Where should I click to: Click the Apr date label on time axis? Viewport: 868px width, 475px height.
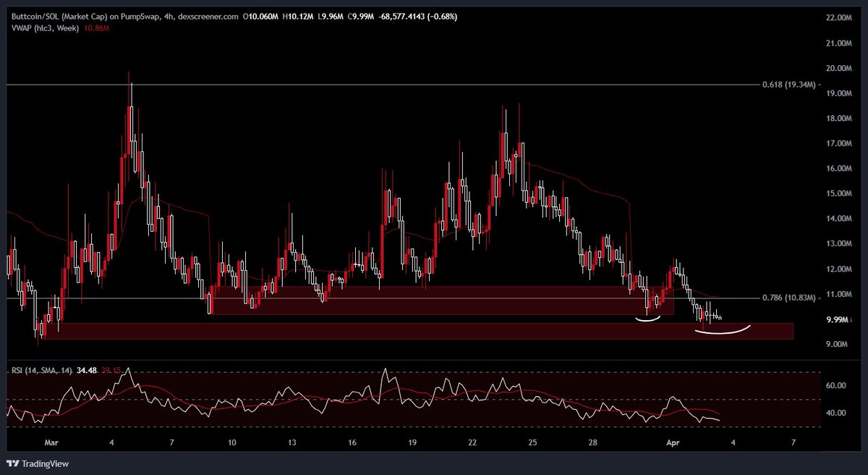pyautogui.click(x=673, y=441)
